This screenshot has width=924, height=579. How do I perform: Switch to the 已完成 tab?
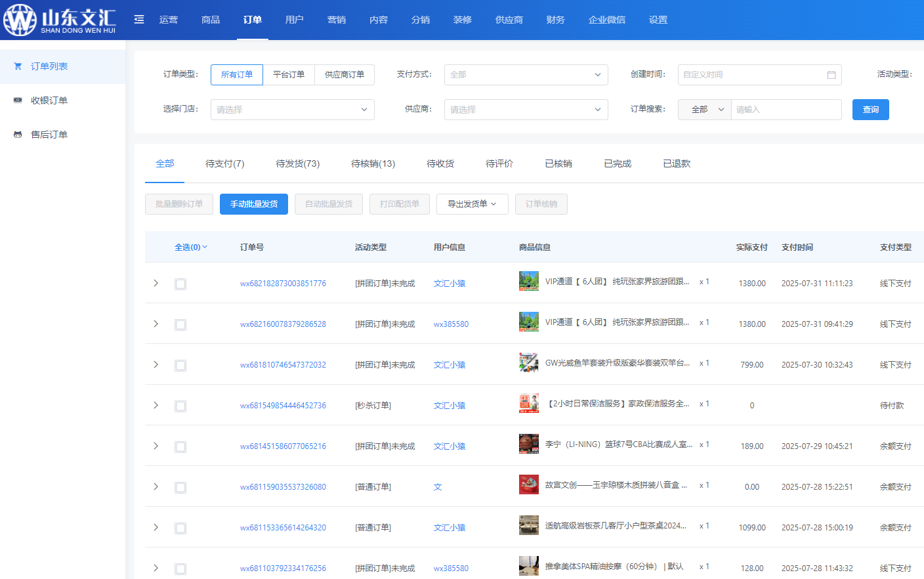click(x=618, y=163)
